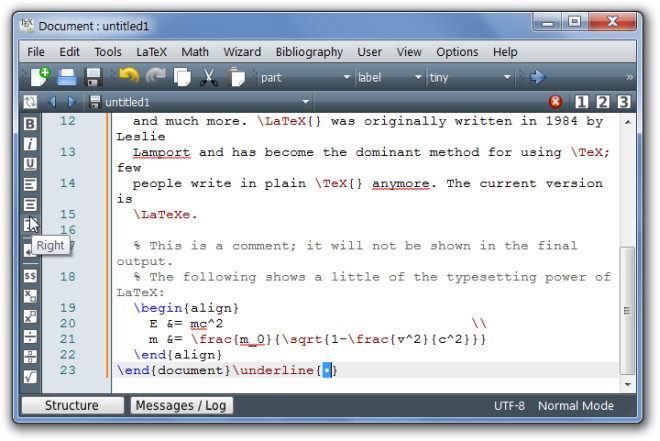Open the LaTeX menu
Image resolution: width=660 pixels, height=441 pixels.
[152, 52]
